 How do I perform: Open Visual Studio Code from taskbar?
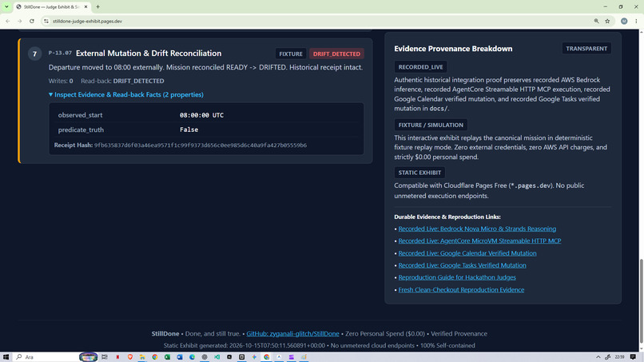coord(217,357)
